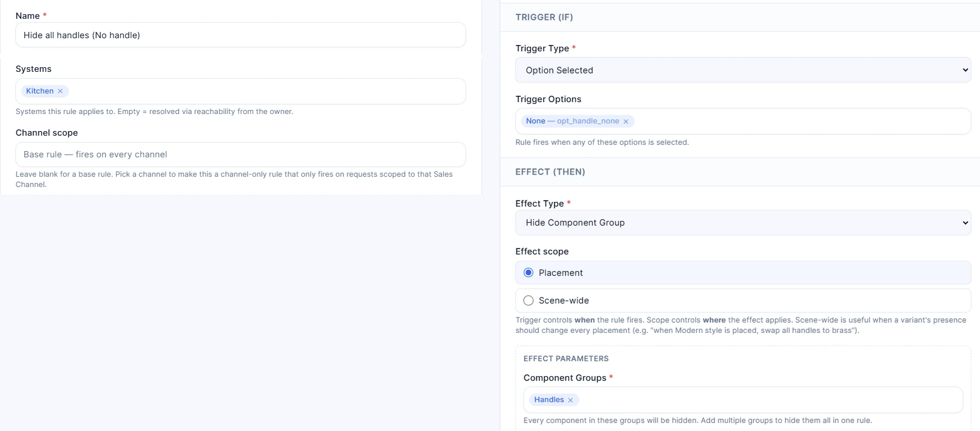
Task: Click the 'Systems this rule applies to' hint
Action: pos(155,112)
